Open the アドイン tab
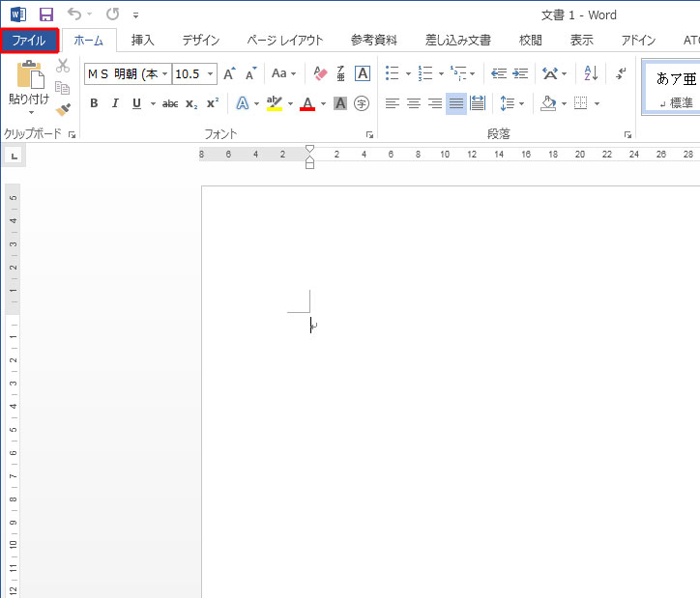This screenshot has width=700, height=598. click(638, 41)
